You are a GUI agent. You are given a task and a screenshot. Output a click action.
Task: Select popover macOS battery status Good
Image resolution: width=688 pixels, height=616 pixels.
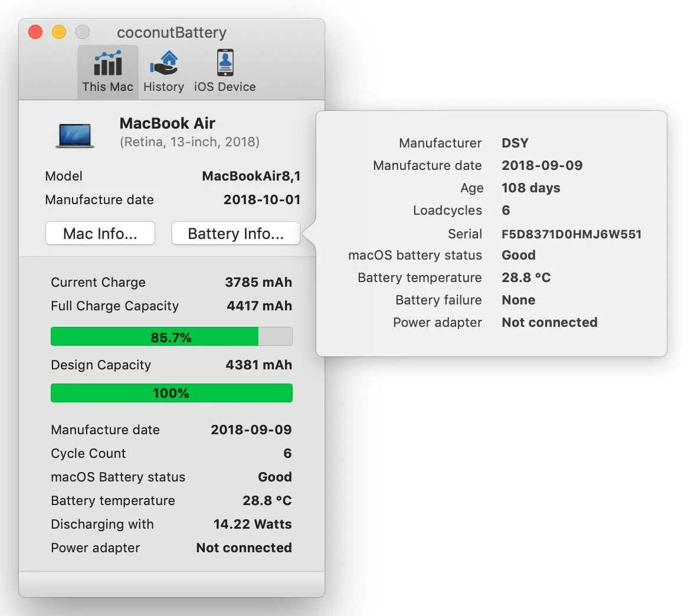click(x=519, y=255)
